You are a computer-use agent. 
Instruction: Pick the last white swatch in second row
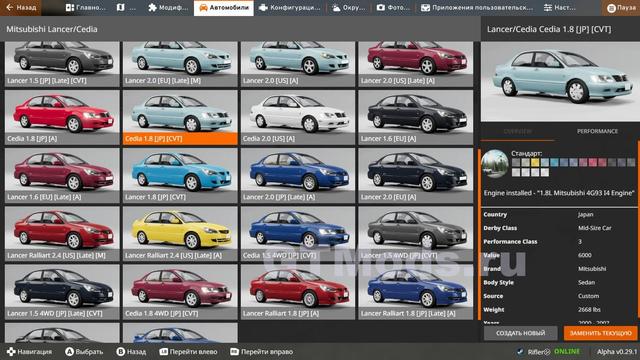click(x=545, y=173)
